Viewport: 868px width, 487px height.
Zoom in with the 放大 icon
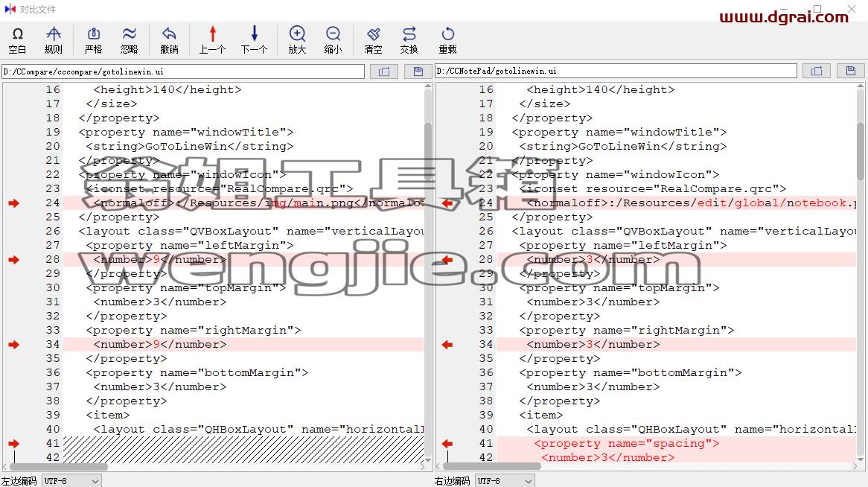(x=297, y=40)
